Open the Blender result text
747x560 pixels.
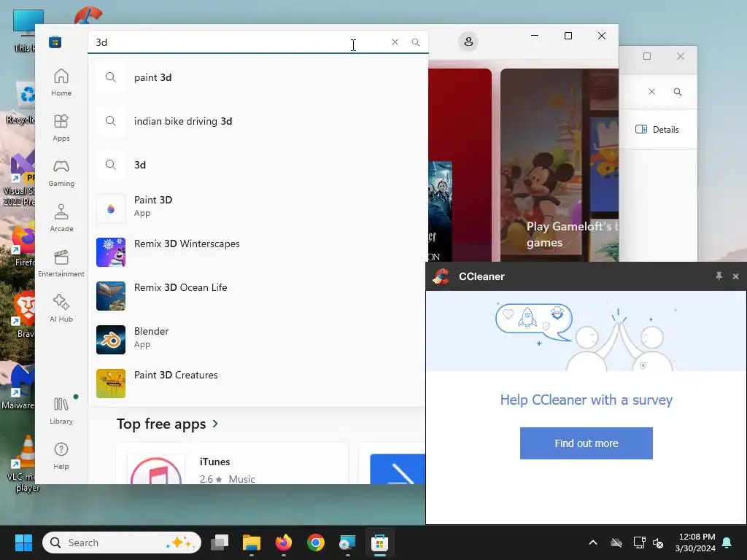click(x=152, y=332)
